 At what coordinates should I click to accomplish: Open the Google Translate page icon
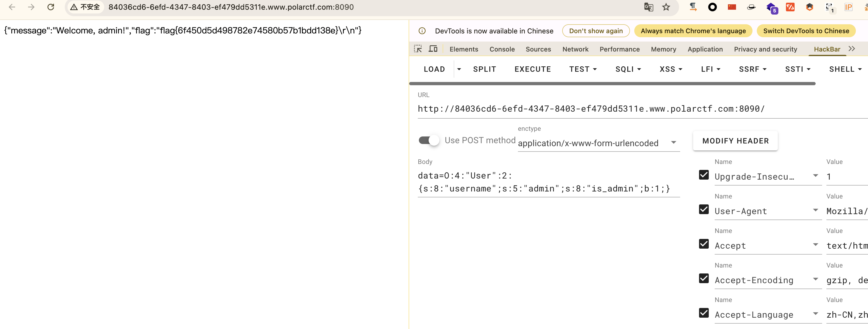648,7
